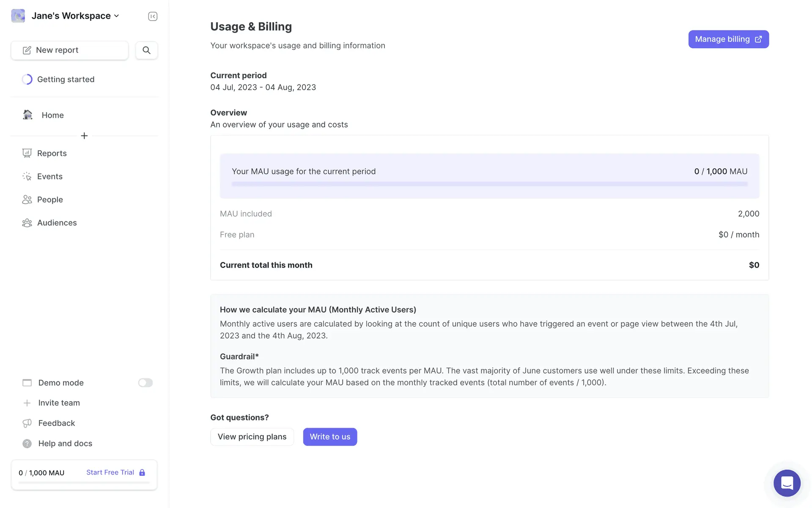Click the Feedback megaphone icon
Screen dimensions: 812x508
[27, 423]
